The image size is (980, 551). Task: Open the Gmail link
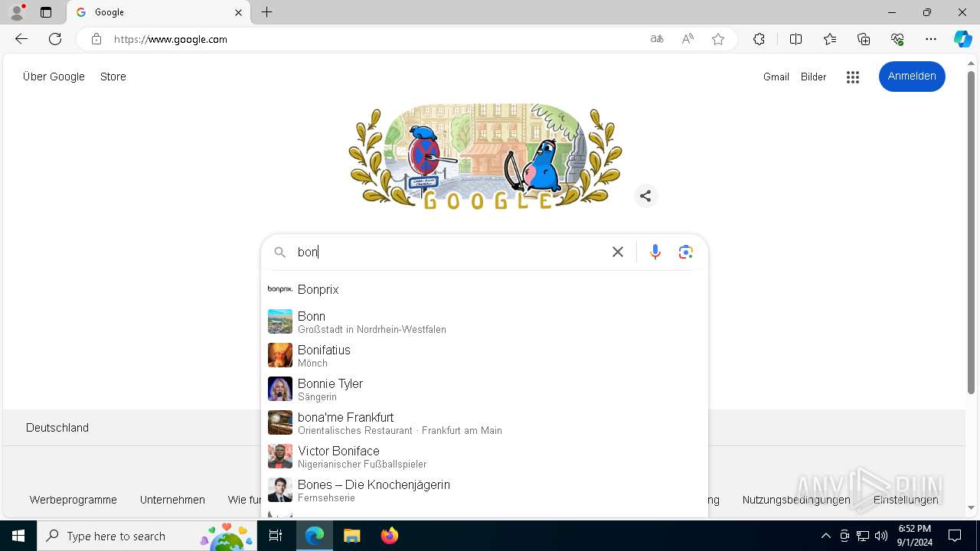click(776, 77)
